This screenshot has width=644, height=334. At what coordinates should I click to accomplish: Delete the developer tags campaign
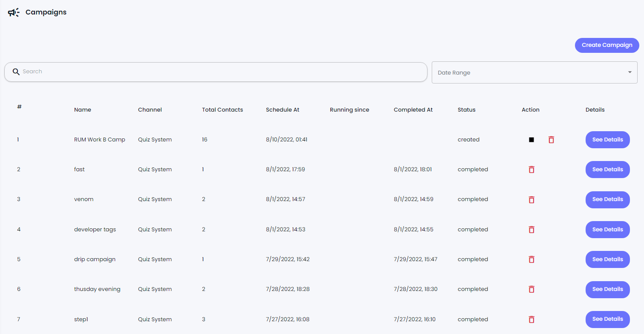tap(531, 230)
